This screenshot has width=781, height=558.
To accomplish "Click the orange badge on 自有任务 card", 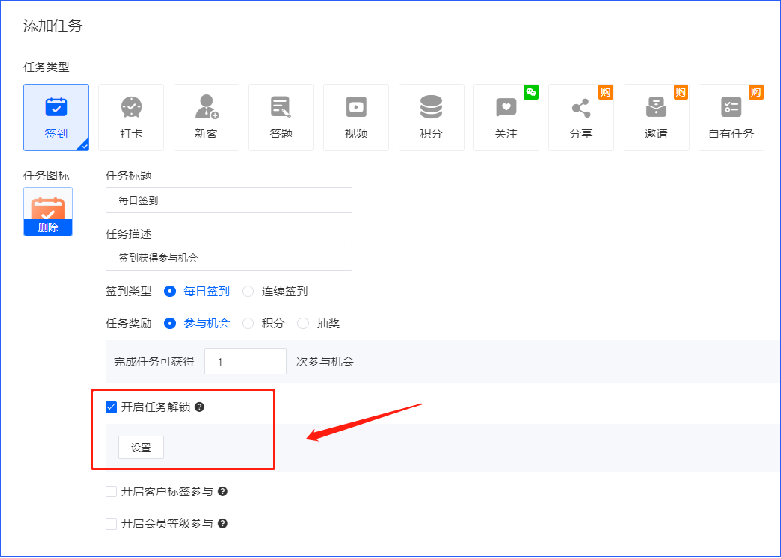I will tap(757, 92).
